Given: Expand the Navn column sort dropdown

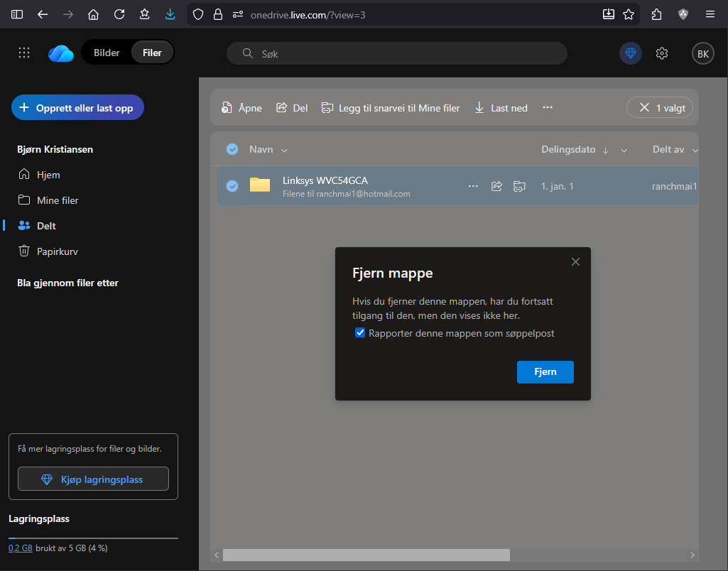Looking at the screenshot, I should click(x=285, y=151).
